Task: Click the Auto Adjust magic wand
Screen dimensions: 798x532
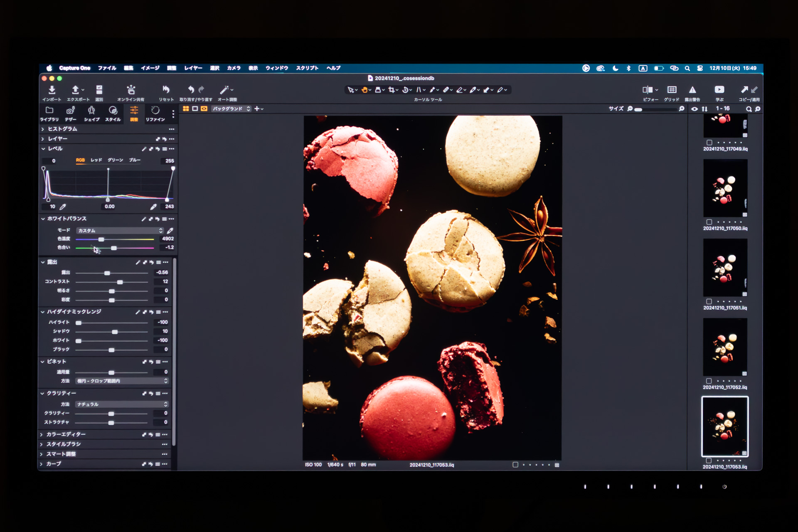Action: 224,90
